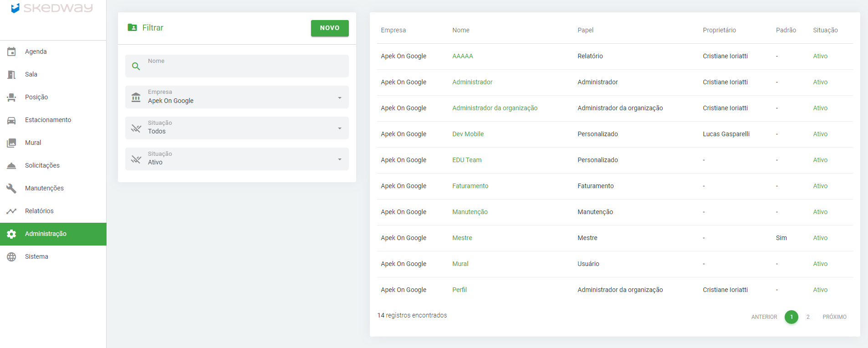
Task: Click the Manutenções wrench icon
Action: tap(12, 189)
